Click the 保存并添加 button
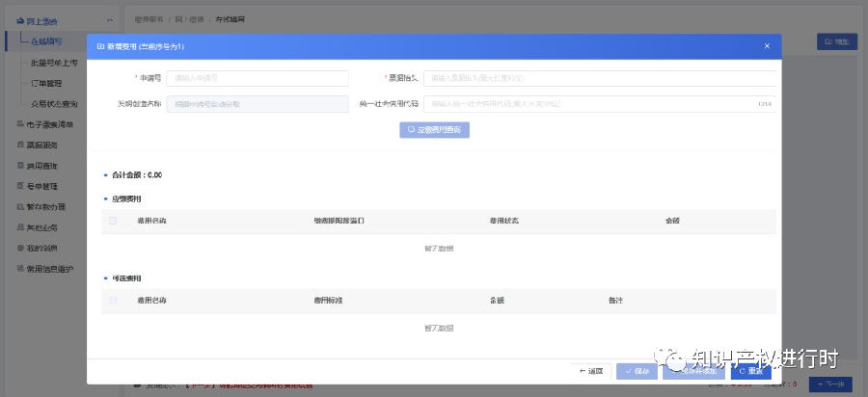Viewport: 868px width, 397px height. [693, 372]
